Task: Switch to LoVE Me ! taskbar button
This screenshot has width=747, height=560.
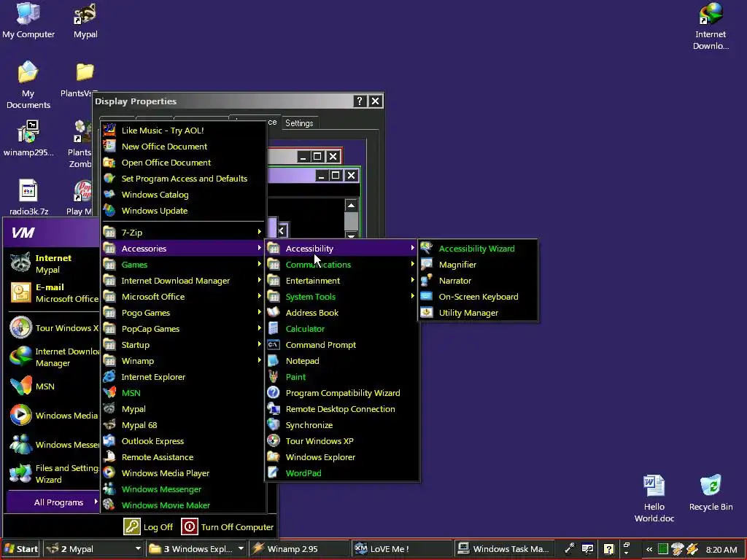Action: 402,548
